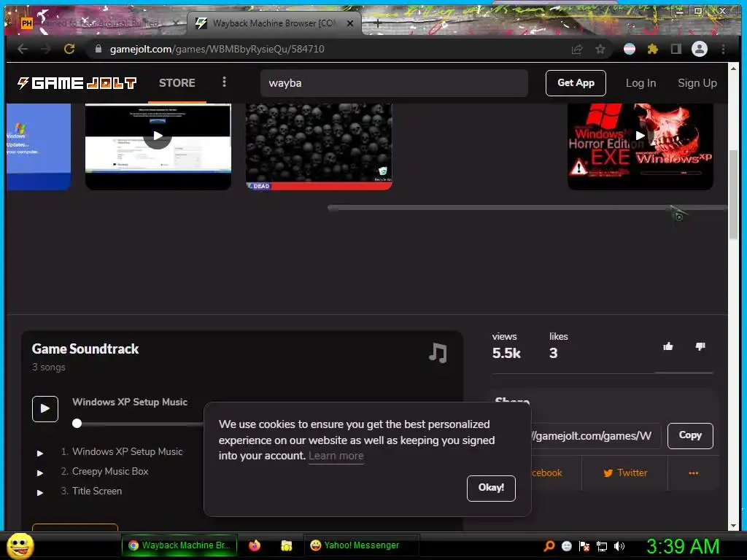Click the Sign Up link
Viewport: 747px width, 560px height.
point(697,83)
